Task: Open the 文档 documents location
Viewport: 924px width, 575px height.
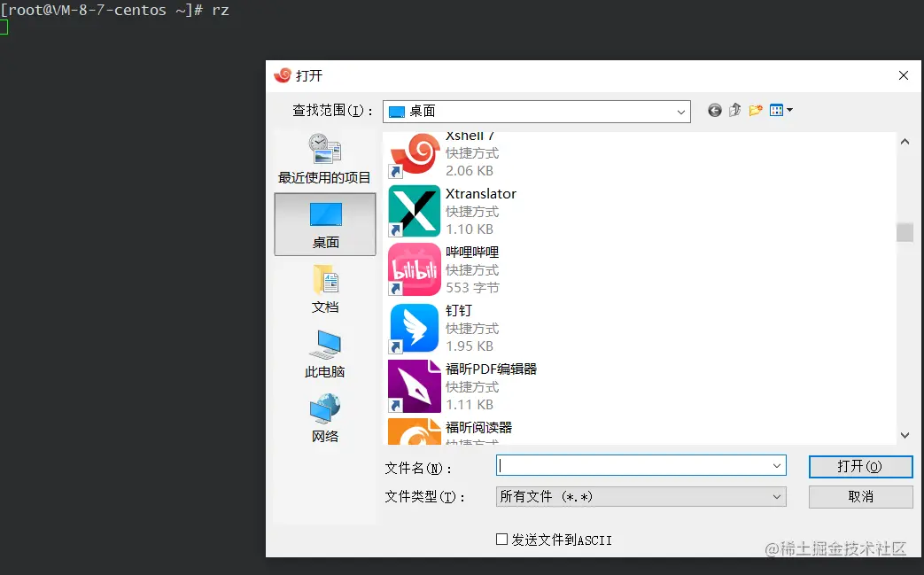Action: point(325,289)
